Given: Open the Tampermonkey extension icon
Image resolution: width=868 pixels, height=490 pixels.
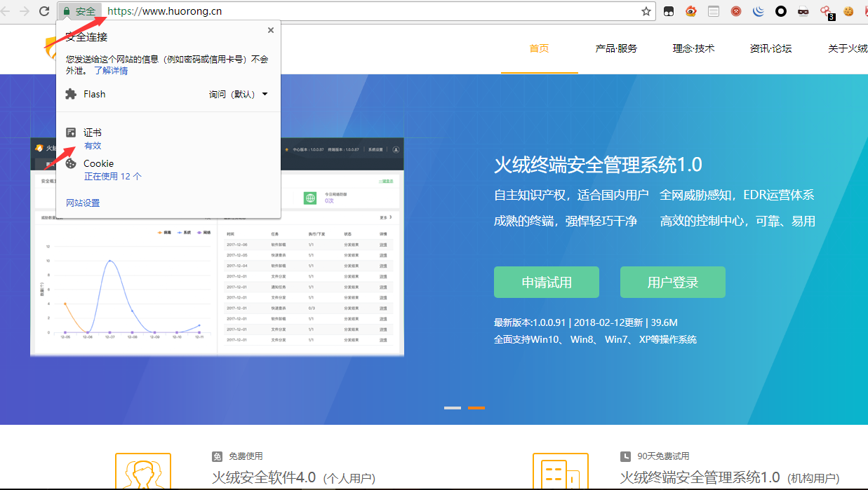Looking at the screenshot, I should [669, 11].
